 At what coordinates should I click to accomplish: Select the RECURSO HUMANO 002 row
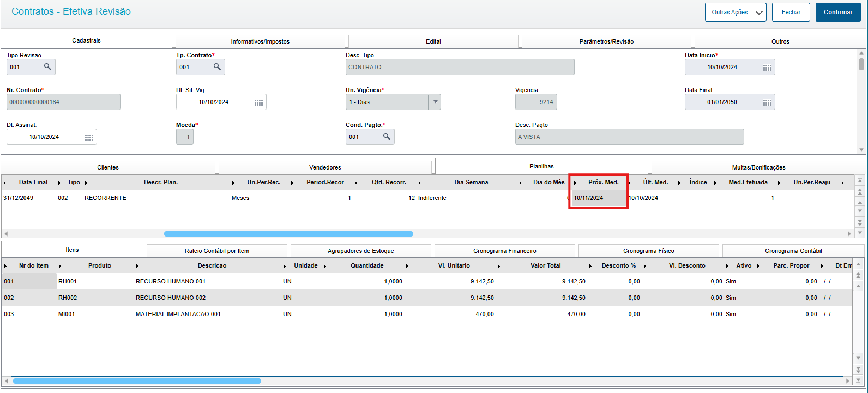tap(426, 298)
